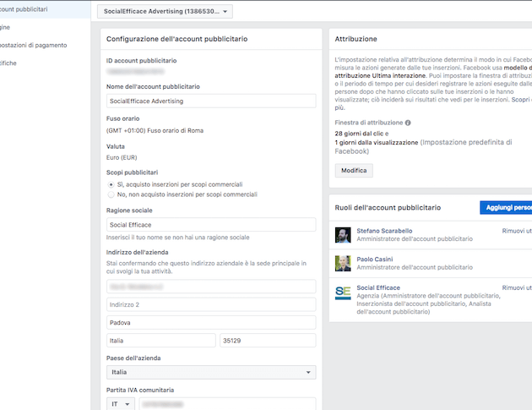Viewport: 532px width, 410px height.
Task: Click the Modifica attribution button
Action: pyautogui.click(x=354, y=171)
